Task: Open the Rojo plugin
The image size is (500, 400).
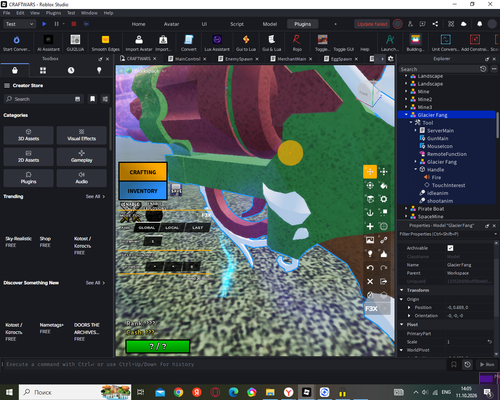Action: tap(297, 43)
